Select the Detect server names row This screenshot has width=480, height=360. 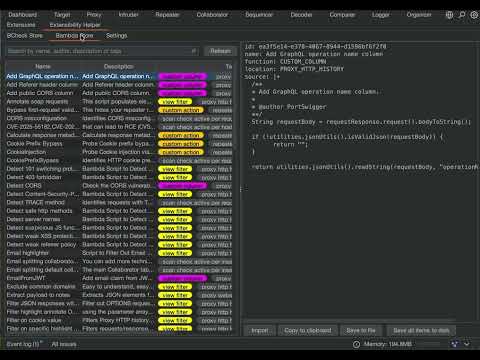pyautogui.click(x=119, y=219)
